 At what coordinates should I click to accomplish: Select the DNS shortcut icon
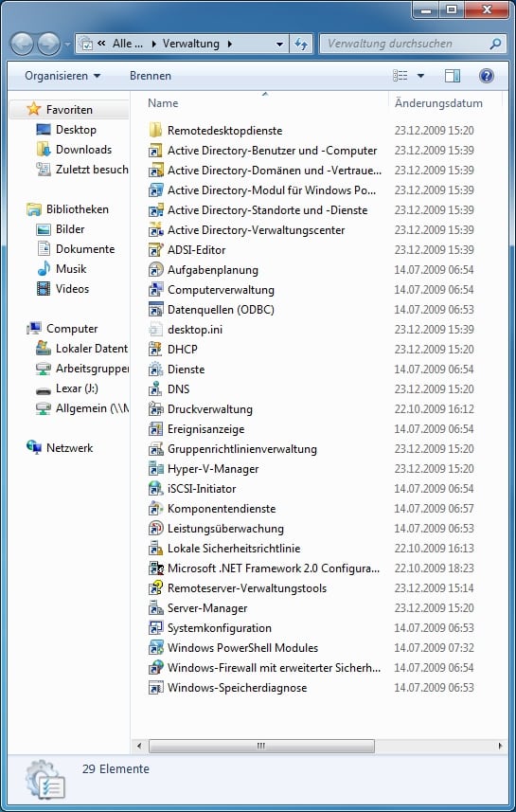(x=156, y=388)
